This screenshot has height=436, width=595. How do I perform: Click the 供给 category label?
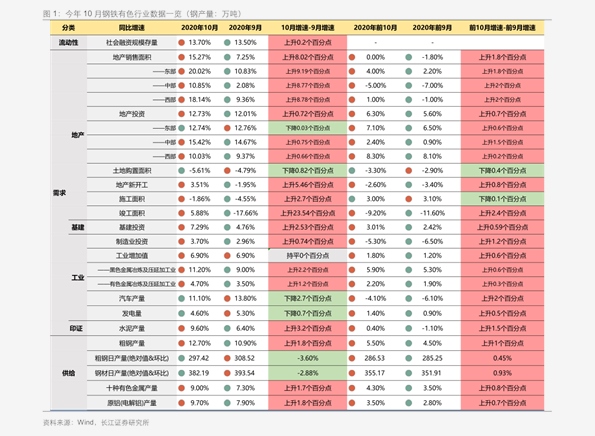coord(68,373)
